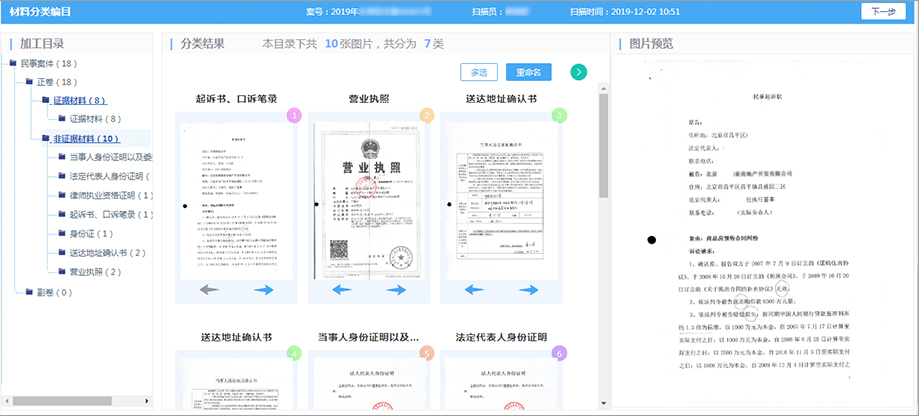Select number 3 badge on 送达地址确认书 thumbnail
Viewport: 919px width, 416px height.
pos(559,116)
